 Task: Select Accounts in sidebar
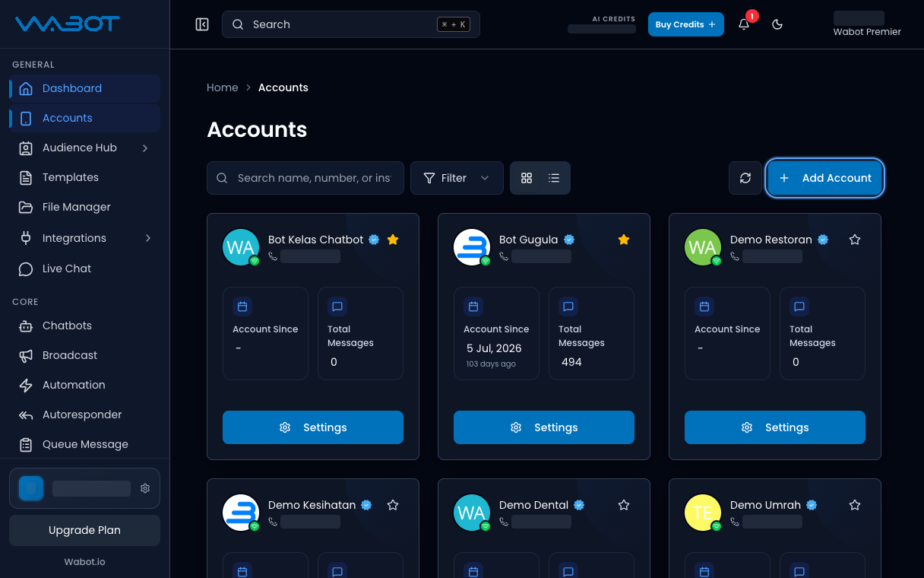(84, 118)
